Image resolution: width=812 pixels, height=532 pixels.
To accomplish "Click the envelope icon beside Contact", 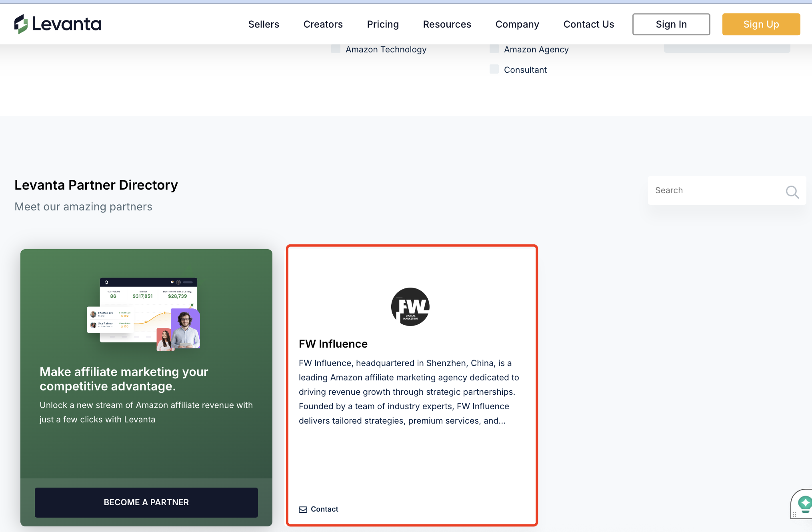I will [x=303, y=509].
